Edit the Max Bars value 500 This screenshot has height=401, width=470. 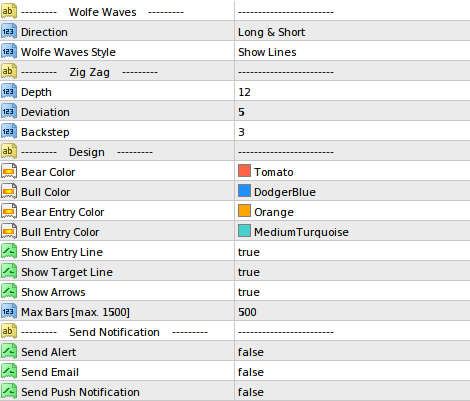click(247, 312)
